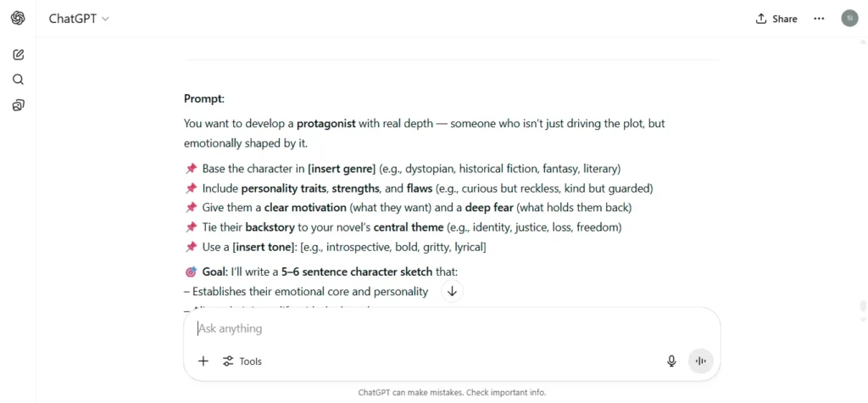Share this conversation
The height and width of the screenshot is (403, 868).
(776, 19)
